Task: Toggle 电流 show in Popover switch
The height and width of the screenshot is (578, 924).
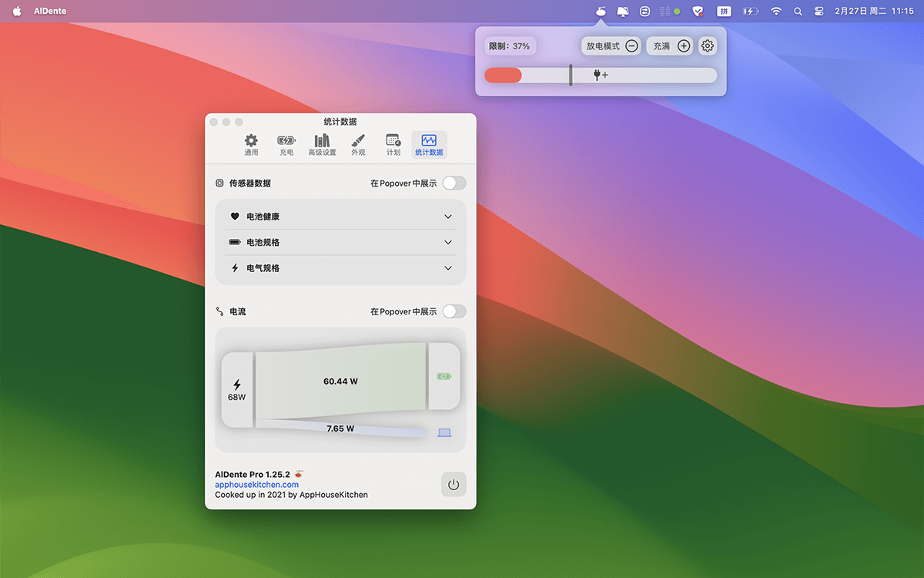Action: [454, 311]
